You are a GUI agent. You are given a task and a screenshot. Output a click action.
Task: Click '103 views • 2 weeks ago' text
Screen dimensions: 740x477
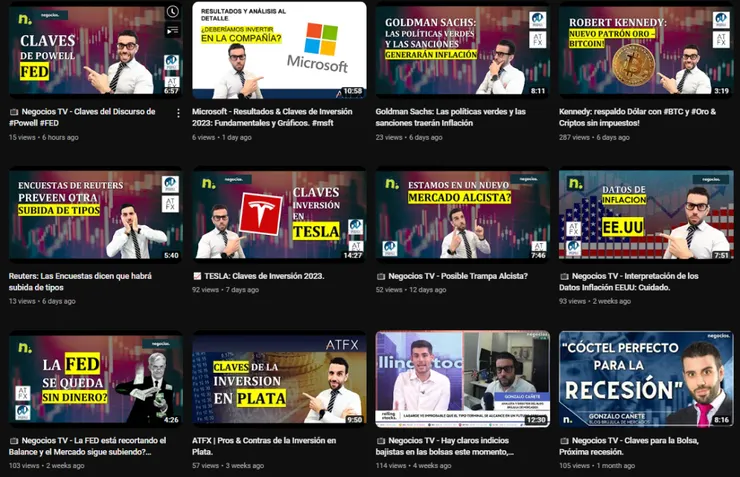(x=46, y=466)
